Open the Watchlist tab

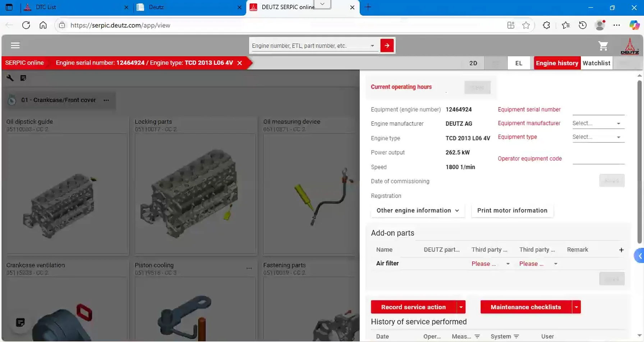pyautogui.click(x=596, y=63)
